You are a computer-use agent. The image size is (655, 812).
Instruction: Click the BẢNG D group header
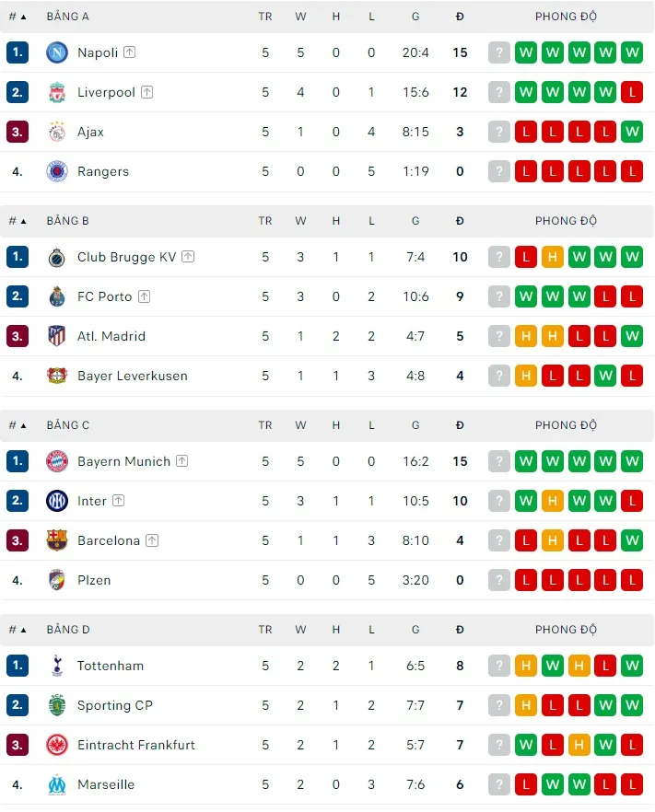67,629
